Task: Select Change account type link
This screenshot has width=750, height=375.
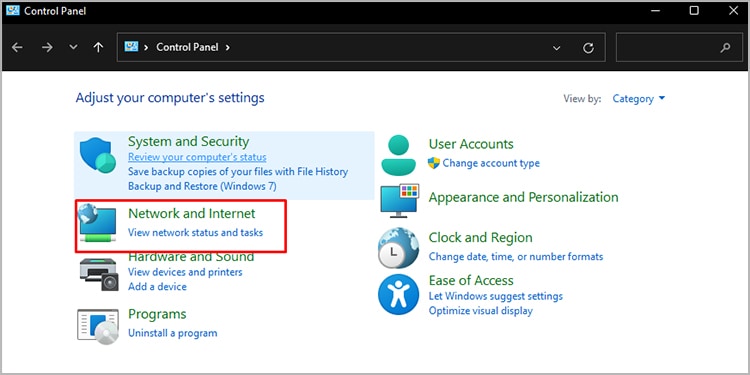Action: point(491,163)
